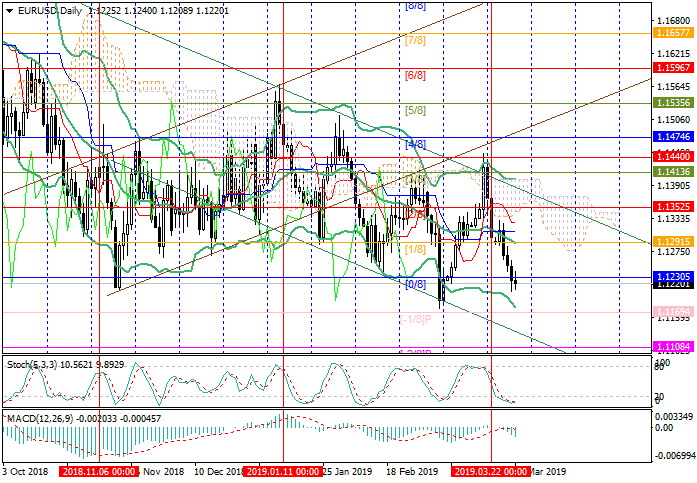697x483 pixels.
Task: Click the 2018.11.06 00:00 date marker
Action: point(96,470)
